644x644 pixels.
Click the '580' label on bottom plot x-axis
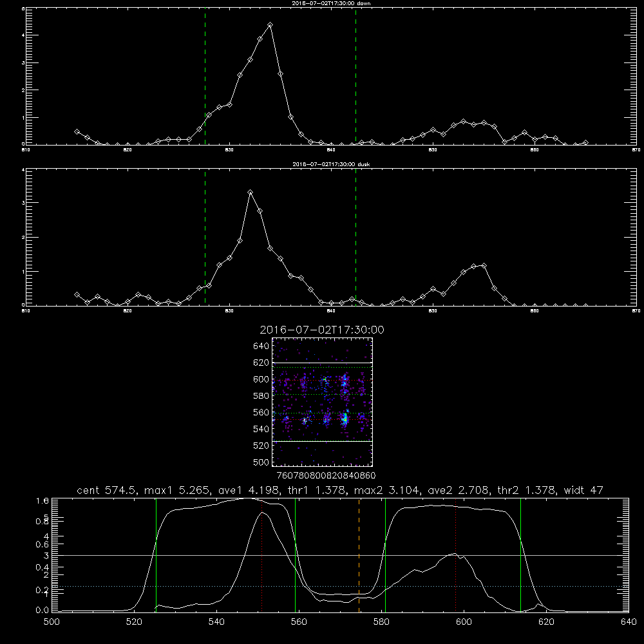coord(381,622)
